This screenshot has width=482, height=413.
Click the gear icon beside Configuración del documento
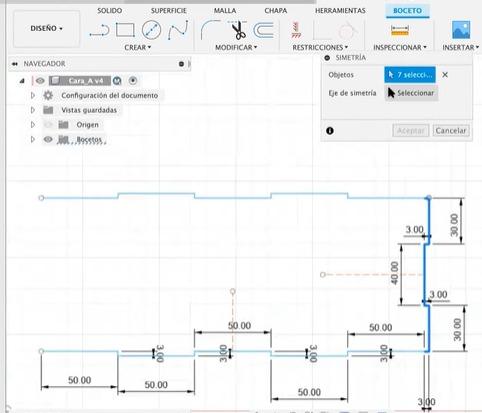(x=48, y=95)
